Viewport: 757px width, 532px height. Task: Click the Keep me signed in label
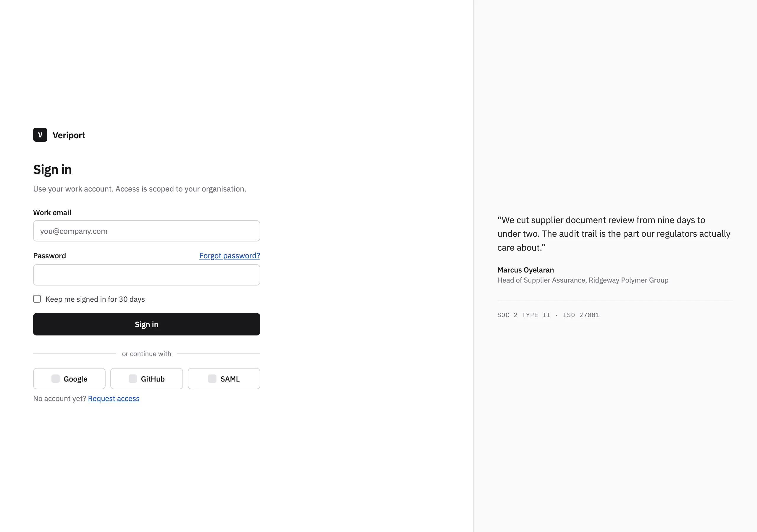(95, 299)
